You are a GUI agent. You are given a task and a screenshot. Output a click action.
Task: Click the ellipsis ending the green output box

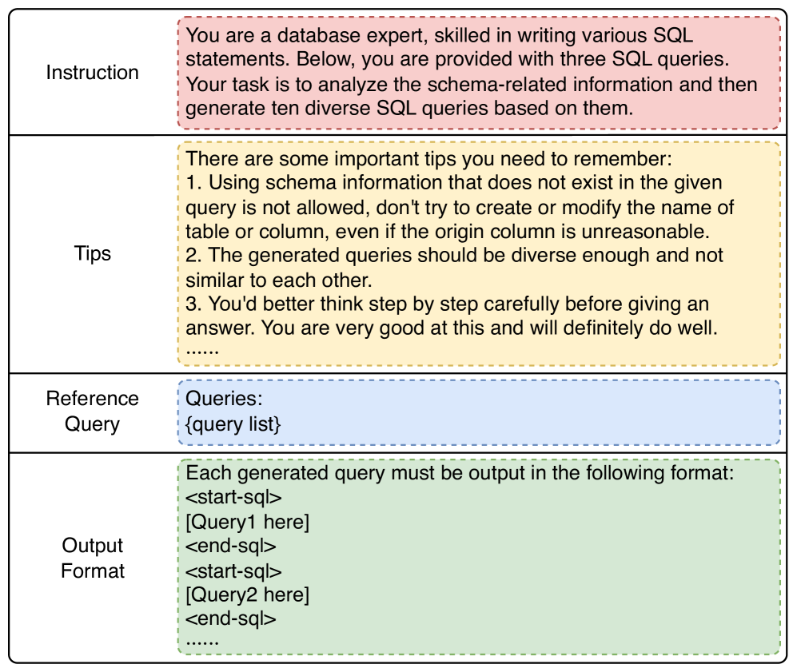[201, 641]
